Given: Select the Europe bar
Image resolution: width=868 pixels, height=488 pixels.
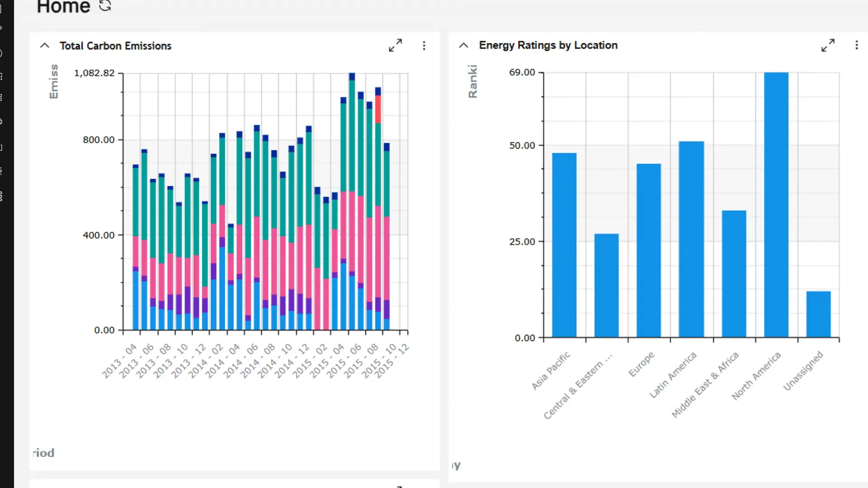Looking at the screenshot, I should tap(648, 250).
